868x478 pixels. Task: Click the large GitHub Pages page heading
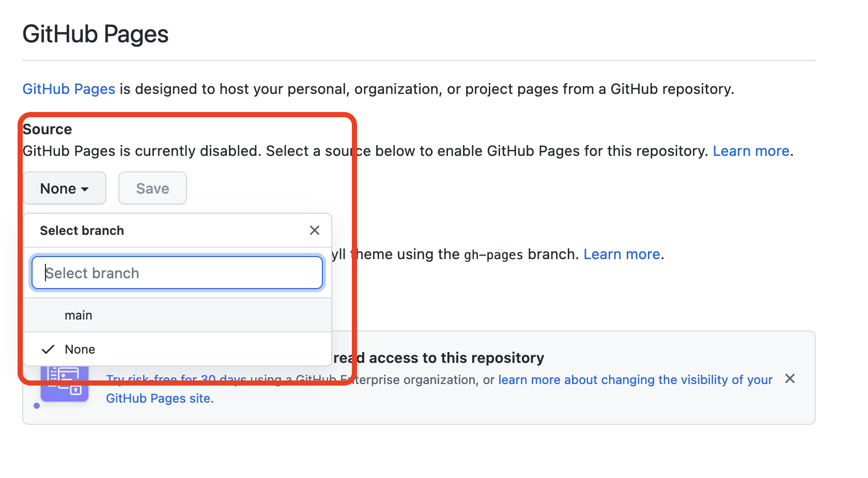pos(96,35)
